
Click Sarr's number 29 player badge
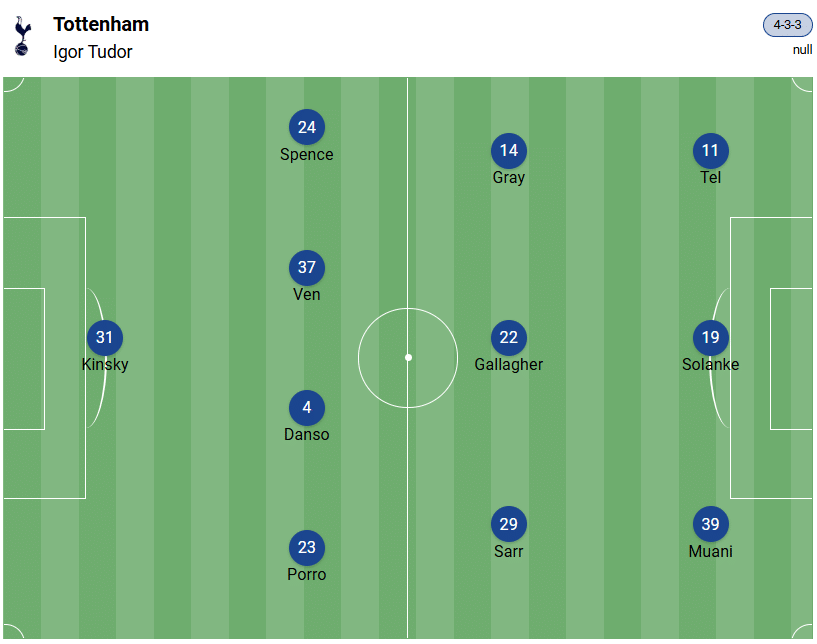(509, 525)
